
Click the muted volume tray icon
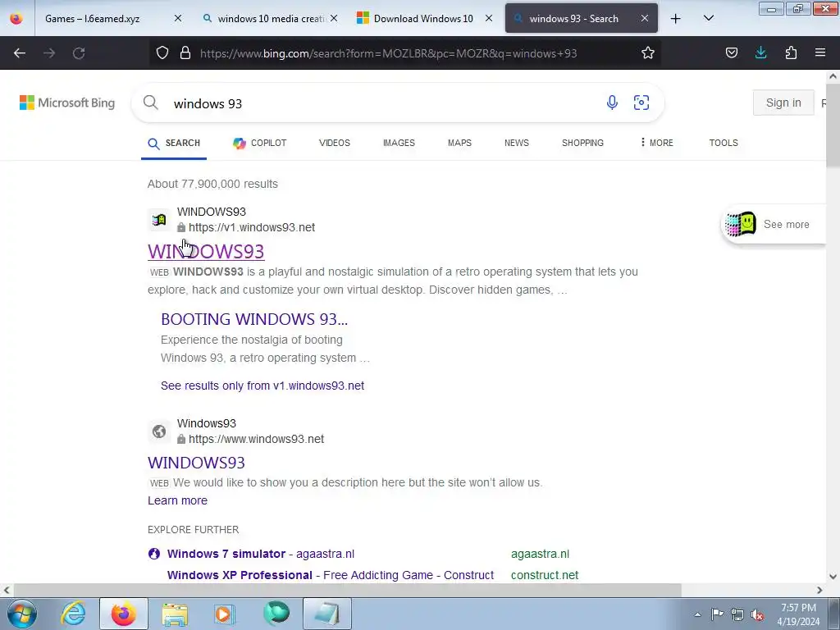click(x=757, y=615)
